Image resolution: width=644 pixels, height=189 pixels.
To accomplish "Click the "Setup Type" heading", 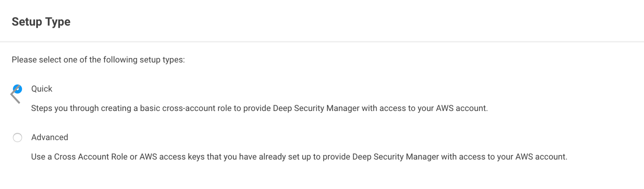I will coord(41,22).
